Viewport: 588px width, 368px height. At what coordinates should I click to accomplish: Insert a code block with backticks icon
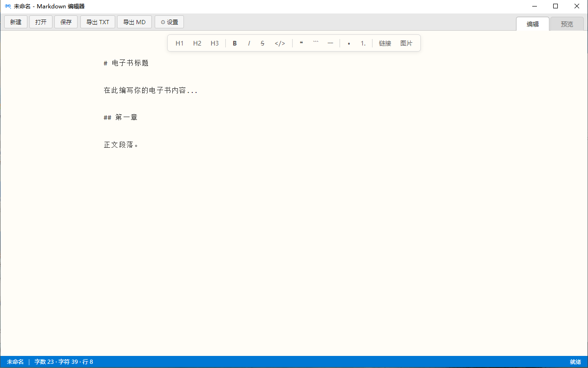[316, 43]
